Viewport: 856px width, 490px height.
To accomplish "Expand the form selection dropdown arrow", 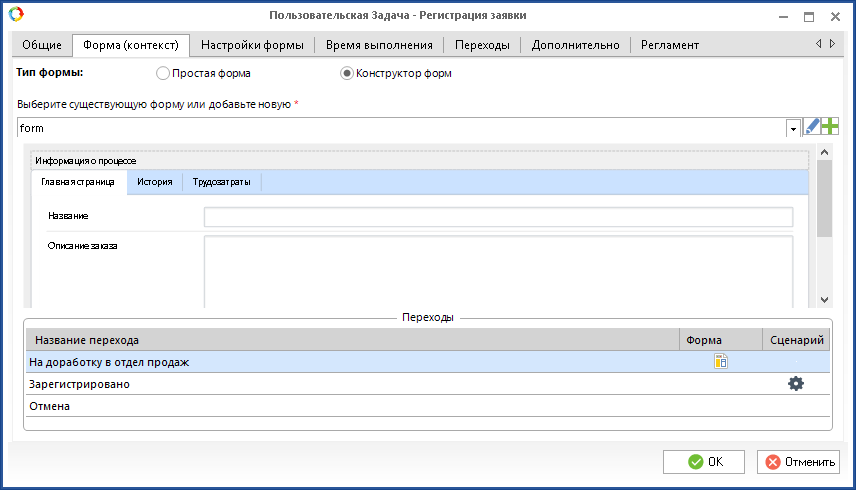I will (x=793, y=128).
